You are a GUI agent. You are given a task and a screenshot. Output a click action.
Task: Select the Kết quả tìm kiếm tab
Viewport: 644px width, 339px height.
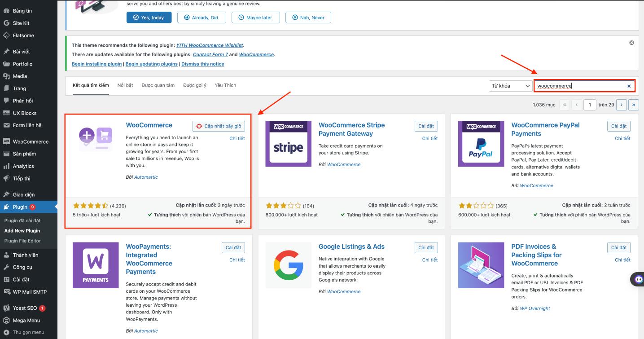[x=91, y=85]
